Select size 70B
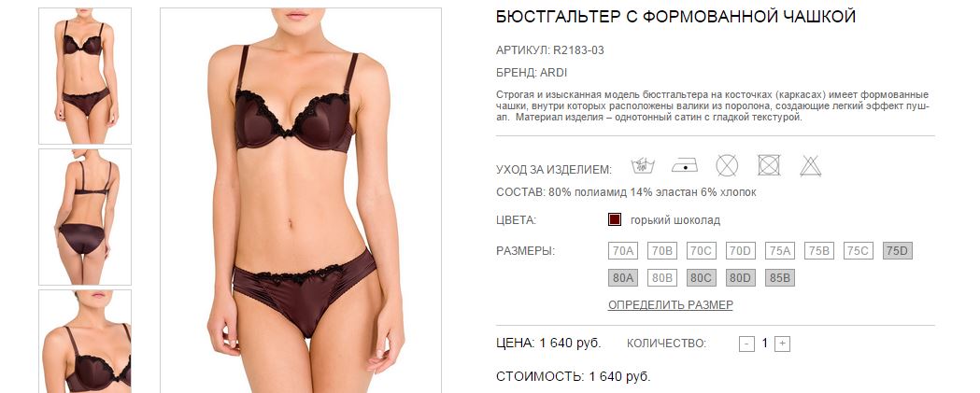 coord(661,251)
